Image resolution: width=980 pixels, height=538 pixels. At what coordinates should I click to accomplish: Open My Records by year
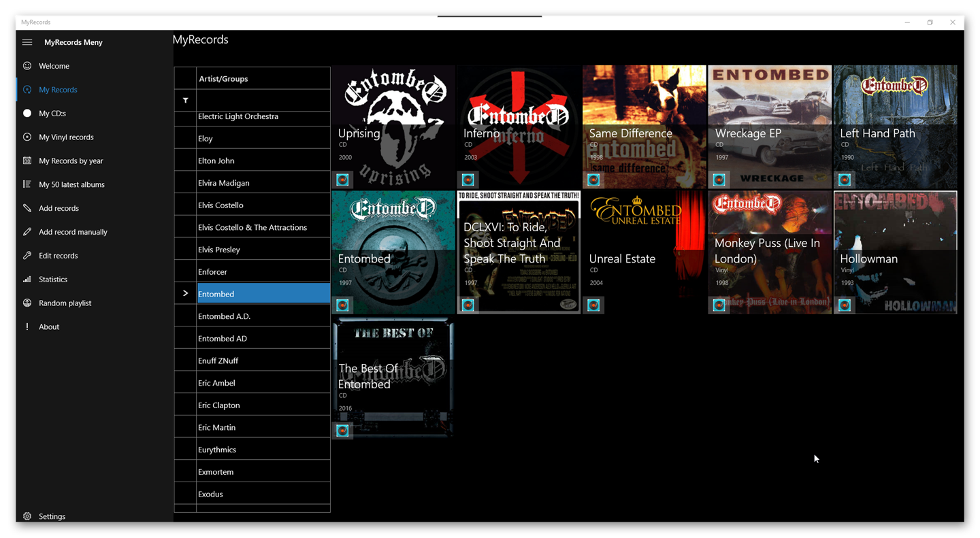pyautogui.click(x=71, y=161)
